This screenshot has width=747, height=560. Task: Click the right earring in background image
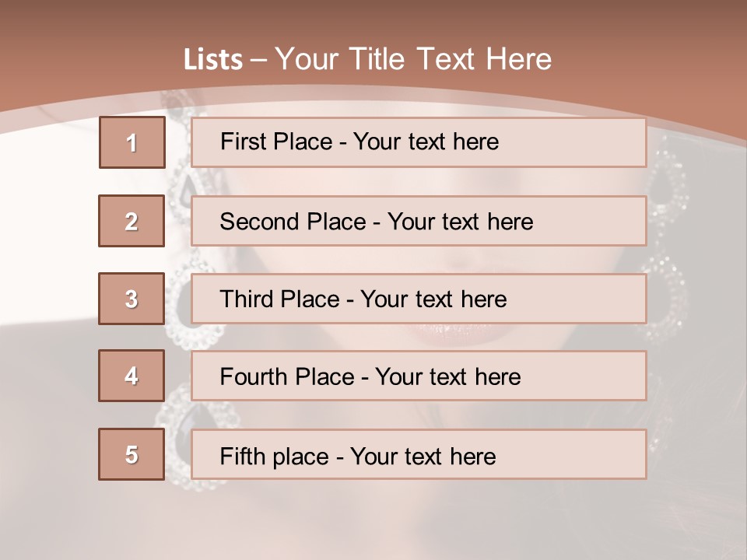coord(667,257)
